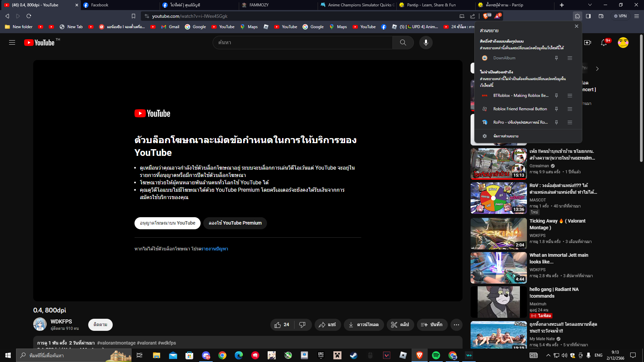Click the cast/install icon in address bar
The image size is (644, 362).
coord(462,16)
